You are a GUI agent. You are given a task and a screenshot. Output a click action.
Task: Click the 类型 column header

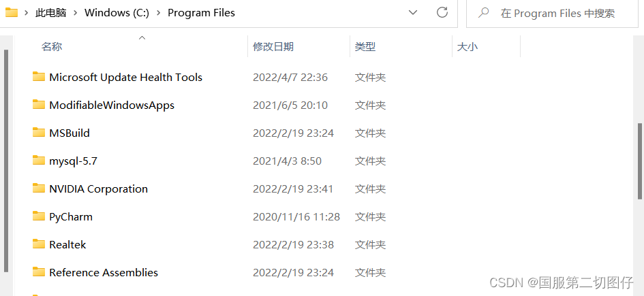365,47
